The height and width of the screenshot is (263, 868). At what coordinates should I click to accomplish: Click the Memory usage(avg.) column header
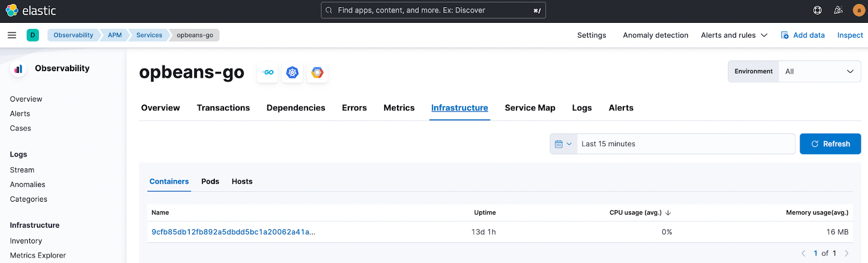point(817,213)
